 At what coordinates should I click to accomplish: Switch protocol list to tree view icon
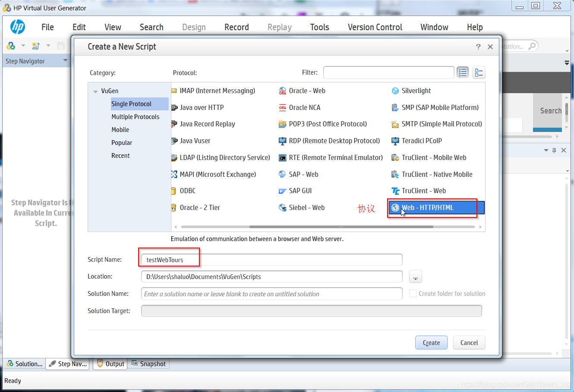[479, 72]
